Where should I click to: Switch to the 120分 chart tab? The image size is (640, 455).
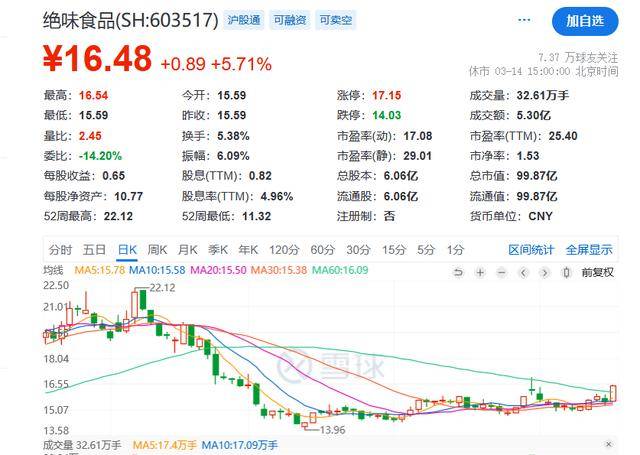[x=284, y=249]
